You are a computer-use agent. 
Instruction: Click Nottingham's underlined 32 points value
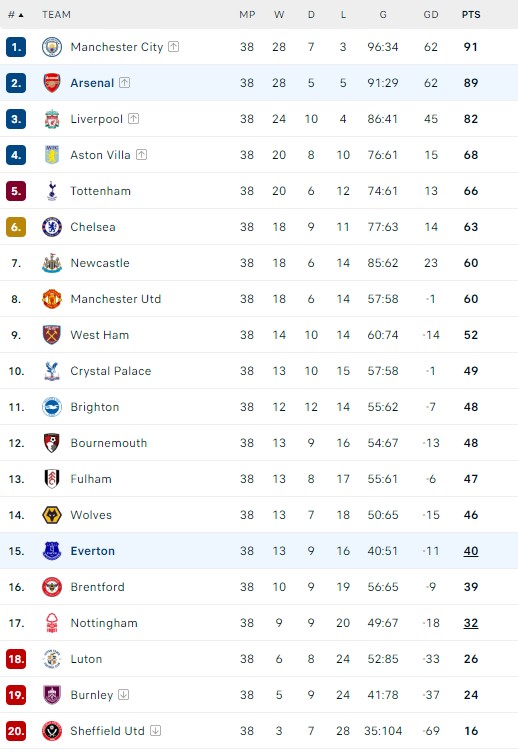point(471,623)
